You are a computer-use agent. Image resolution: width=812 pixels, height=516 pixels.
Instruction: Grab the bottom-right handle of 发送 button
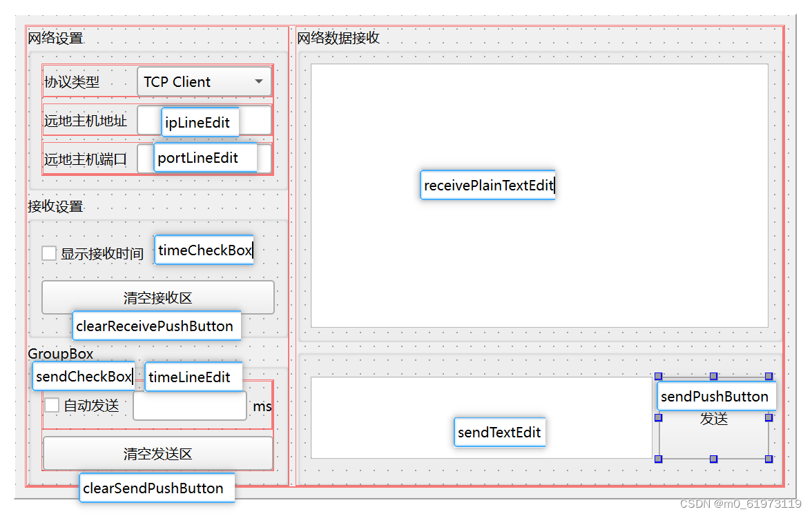pos(769,459)
